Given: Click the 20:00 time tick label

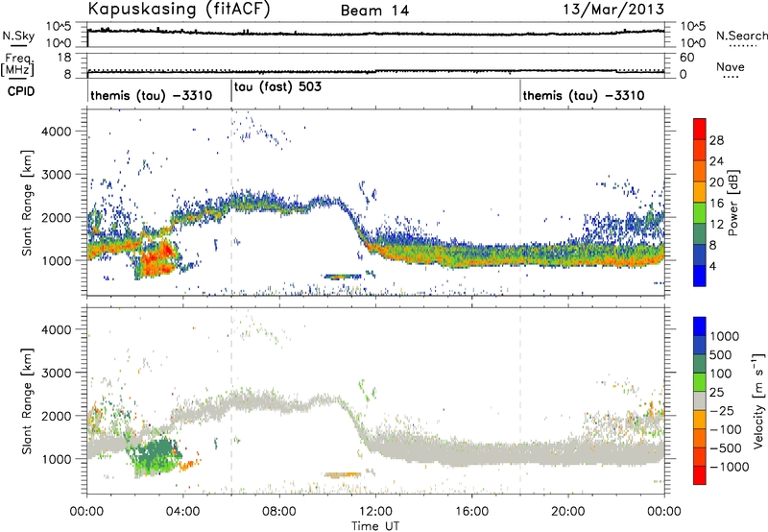Looking at the screenshot, I should point(568,512).
